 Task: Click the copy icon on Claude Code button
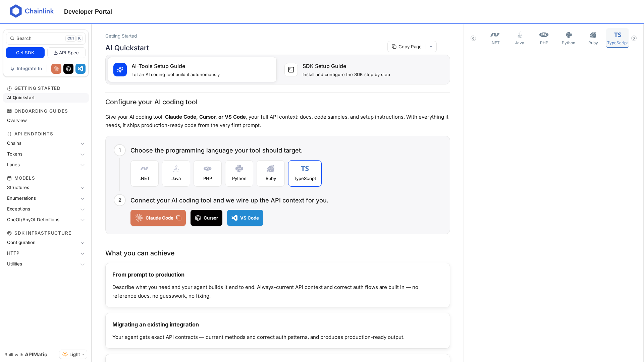[179, 218]
